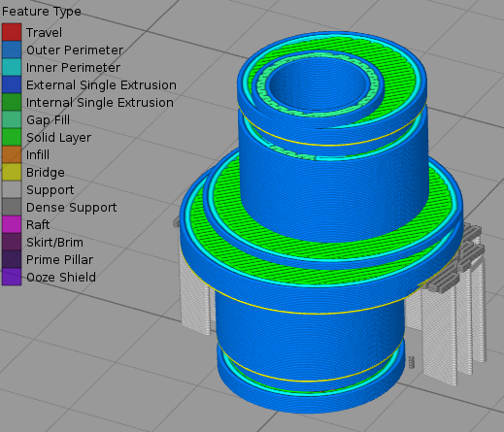Viewport: 504px width, 432px height.
Task: Click the 'Travel' legend label
Action: pos(44,33)
